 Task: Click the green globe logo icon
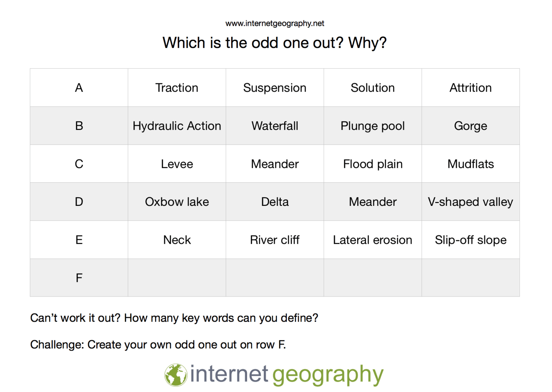(176, 375)
